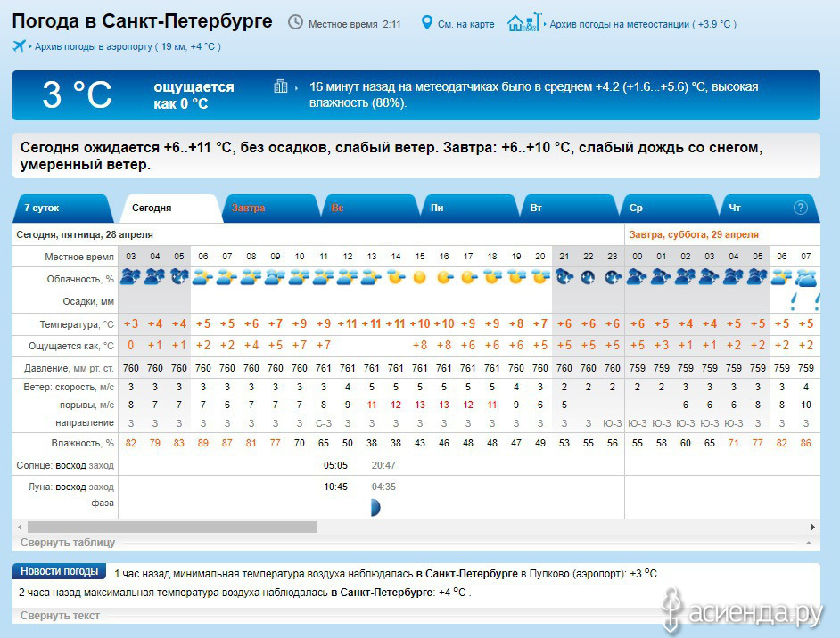The width and height of the screenshot is (840, 638).
Task: Click the cloudiness icon at hour 20
Action: click(x=540, y=277)
